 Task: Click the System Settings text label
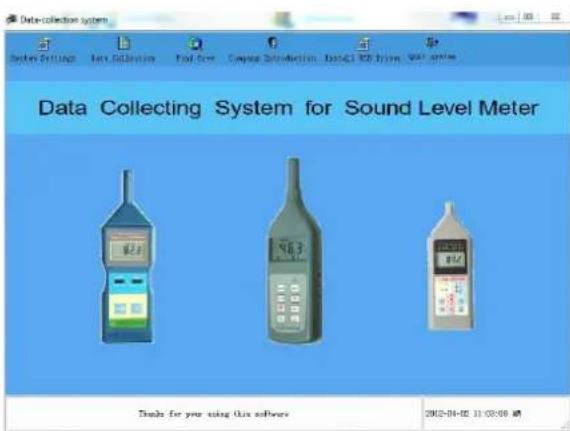click(43, 58)
